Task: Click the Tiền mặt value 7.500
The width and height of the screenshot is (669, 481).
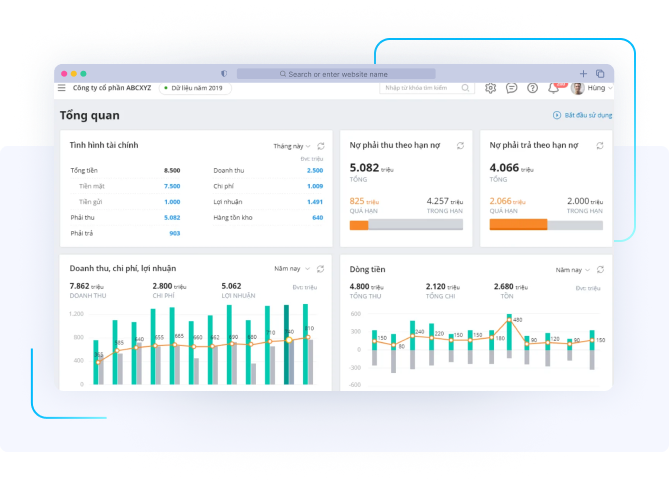Action: point(172,186)
